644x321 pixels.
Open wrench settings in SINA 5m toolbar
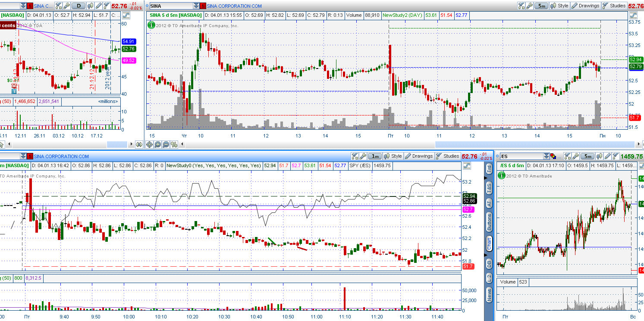coord(529,6)
